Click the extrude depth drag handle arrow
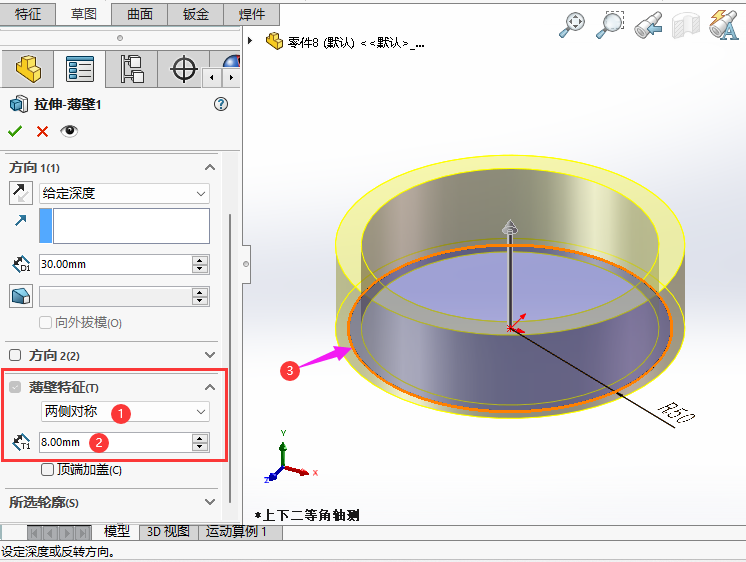The height and width of the screenshot is (562, 746). click(510, 227)
